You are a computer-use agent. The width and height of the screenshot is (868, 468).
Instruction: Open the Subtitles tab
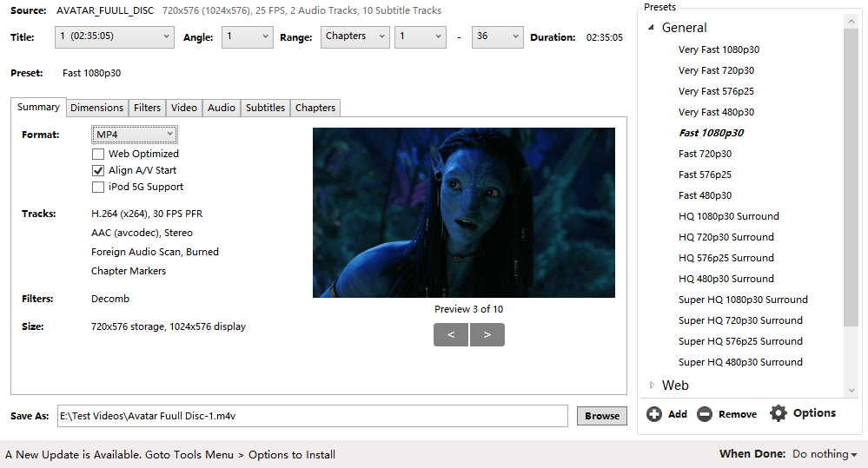[265, 108]
